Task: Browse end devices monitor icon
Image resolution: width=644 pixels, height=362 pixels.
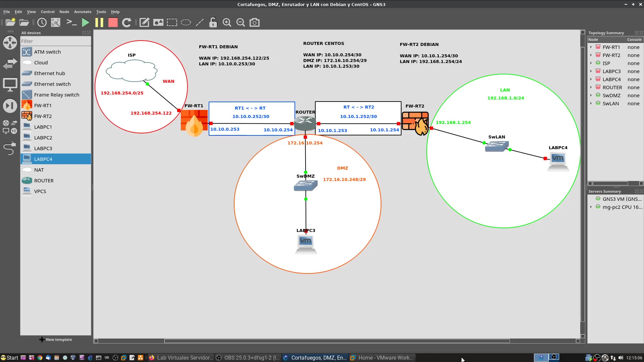Action: coord(10,85)
